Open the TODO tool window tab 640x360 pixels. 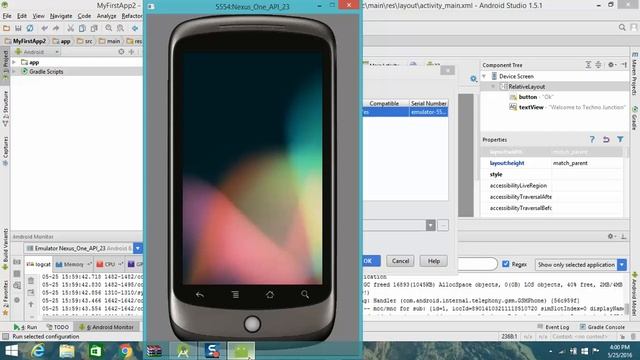[x=58, y=327]
